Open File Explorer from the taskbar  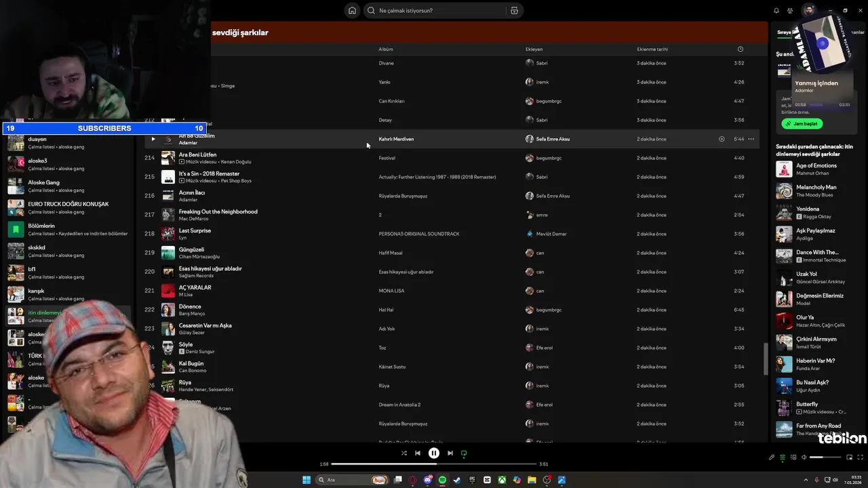532,480
